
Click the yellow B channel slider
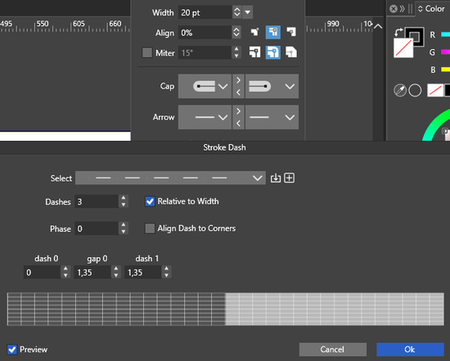445,69
